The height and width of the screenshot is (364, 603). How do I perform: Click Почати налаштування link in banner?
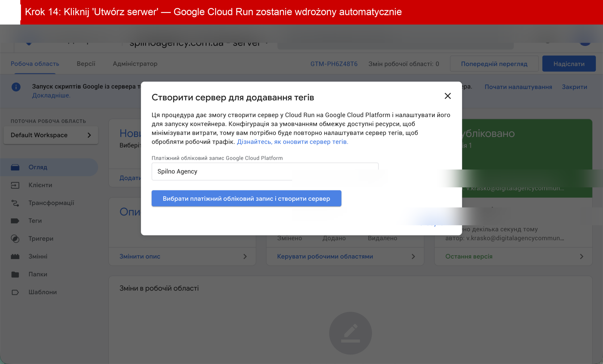click(x=518, y=87)
